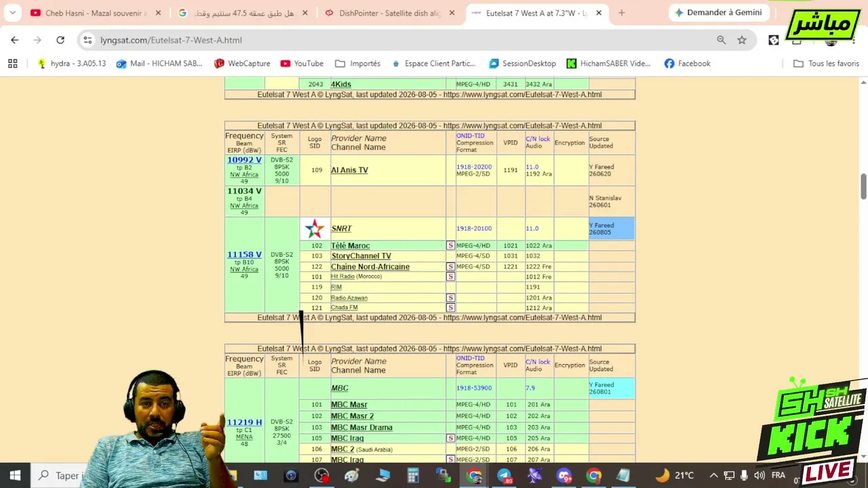Open the 21°C weather widget
This screenshot has height=488, width=868.
675,475
